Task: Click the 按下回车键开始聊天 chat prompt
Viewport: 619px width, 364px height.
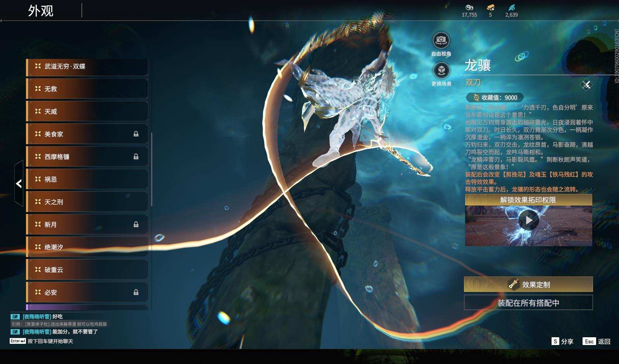Action: click(50, 341)
